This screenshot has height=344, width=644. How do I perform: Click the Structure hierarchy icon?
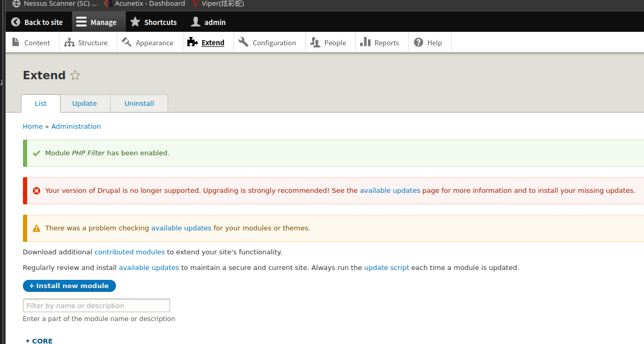[x=69, y=43]
